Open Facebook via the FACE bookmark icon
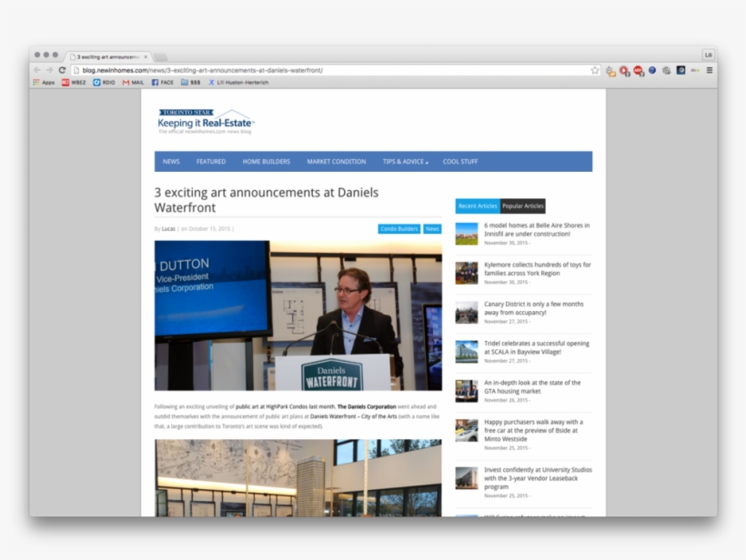Image resolution: width=746 pixels, height=560 pixels. [163, 82]
